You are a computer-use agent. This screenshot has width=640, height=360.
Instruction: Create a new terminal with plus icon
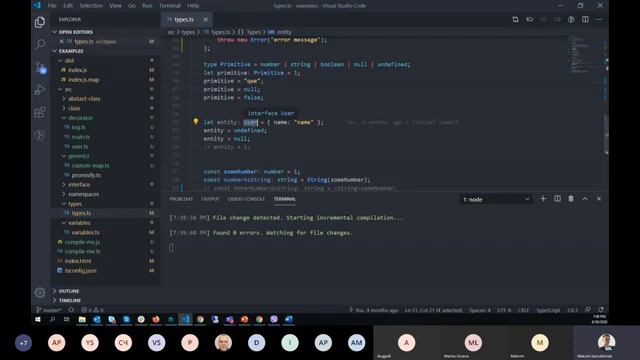(543, 198)
